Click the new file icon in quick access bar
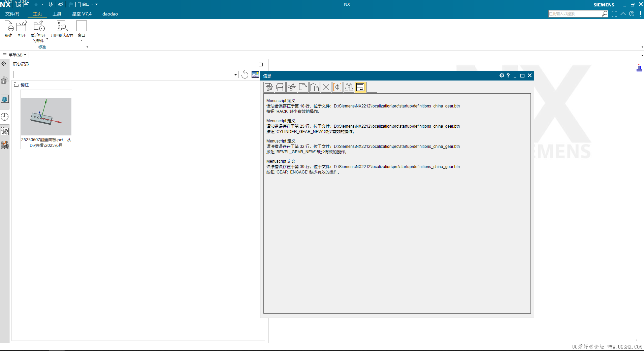Image resolution: width=644 pixels, height=351 pixels. (x=19, y=4)
